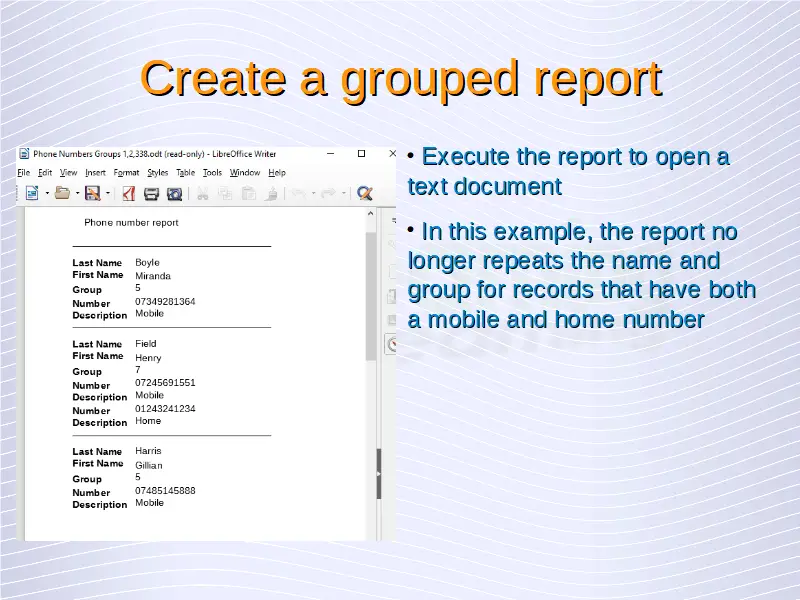Maximize the LibreOffice Writer window
This screenshot has width=800, height=600.
tap(361, 154)
